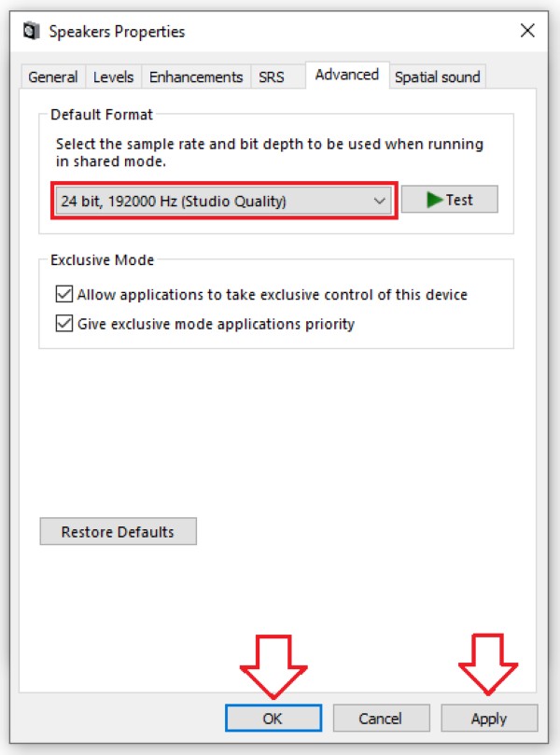Click the speaker icon in title bar
Screen dimensions: 560x755
(32, 32)
